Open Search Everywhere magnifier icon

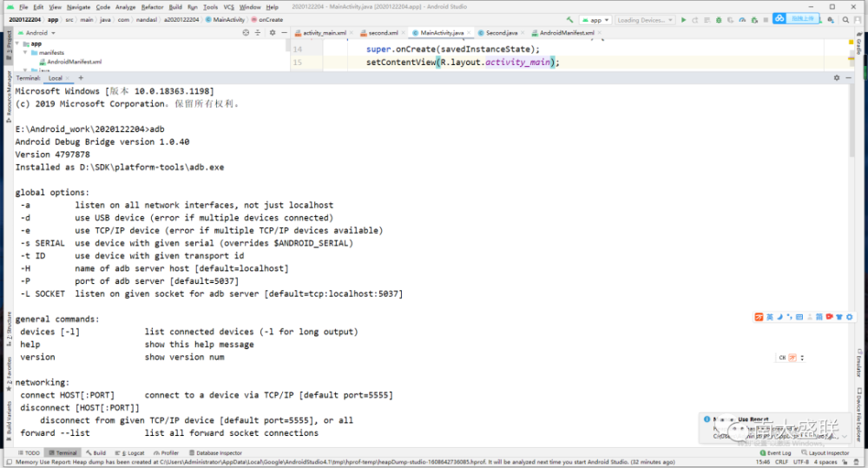845,20
